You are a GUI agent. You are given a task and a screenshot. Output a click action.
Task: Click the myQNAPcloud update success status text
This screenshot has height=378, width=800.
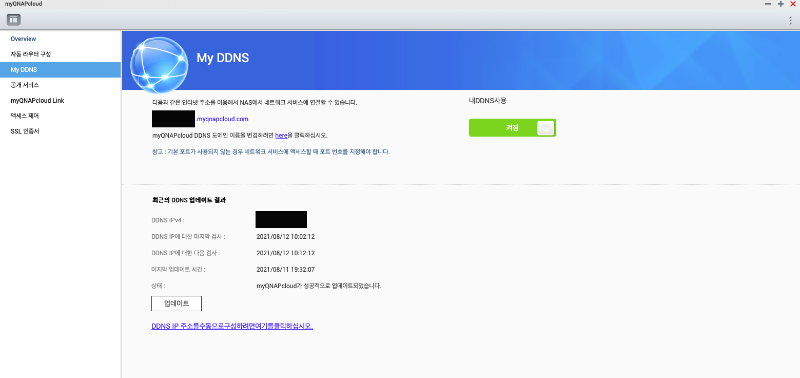click(319, 286)
